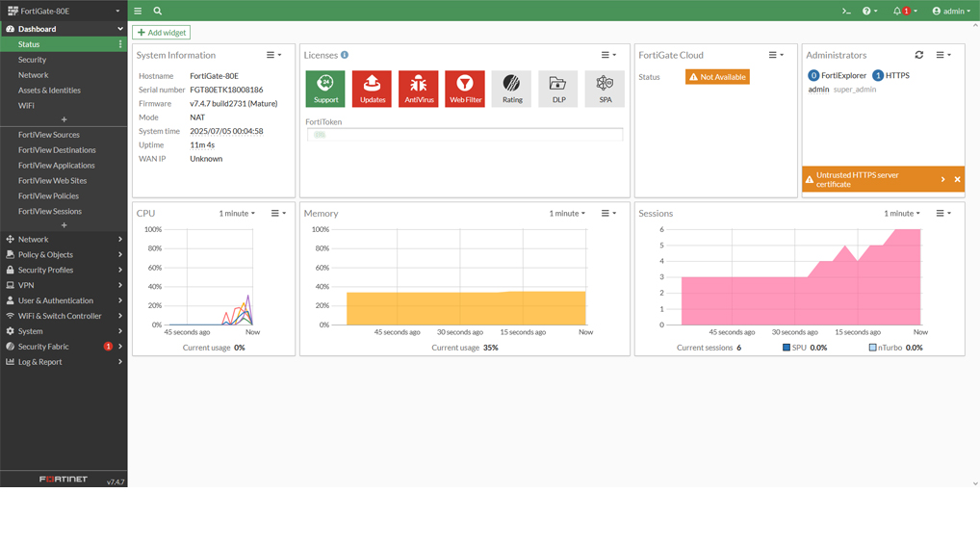This screenshot has width=980, height=545.
Task: Change CPU chart 1 minute interval
Action: point(237,213)
